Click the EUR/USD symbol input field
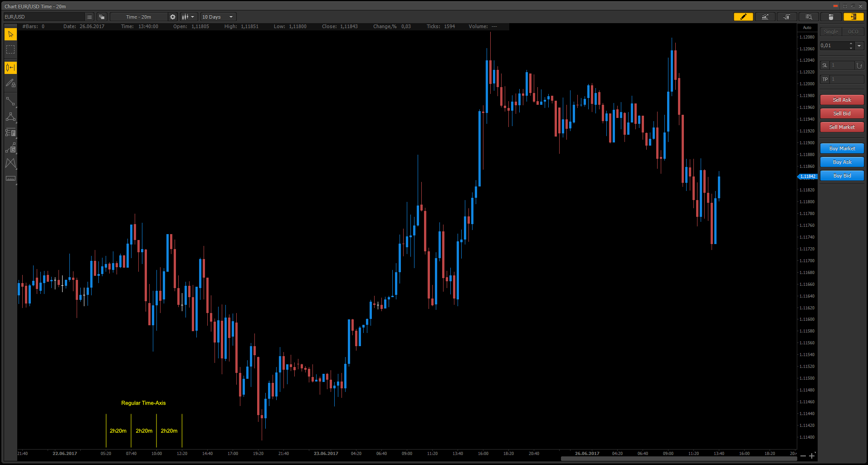 tap(44, 17)
